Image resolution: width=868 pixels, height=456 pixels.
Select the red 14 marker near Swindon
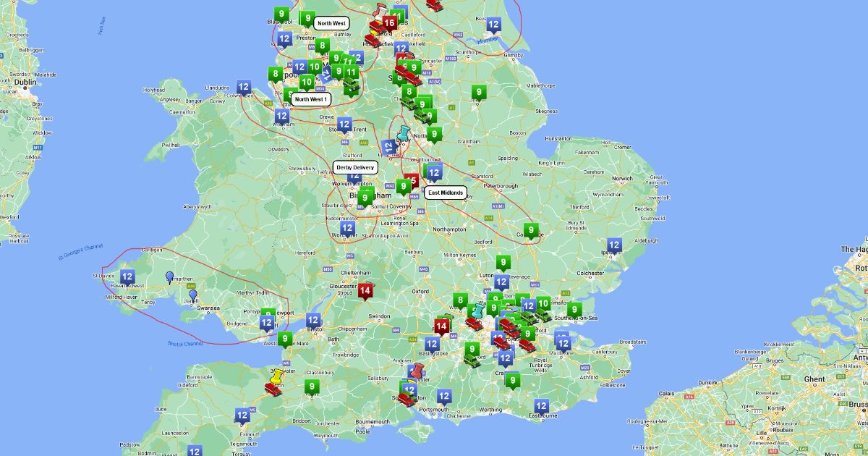click(x=365, y=292)
